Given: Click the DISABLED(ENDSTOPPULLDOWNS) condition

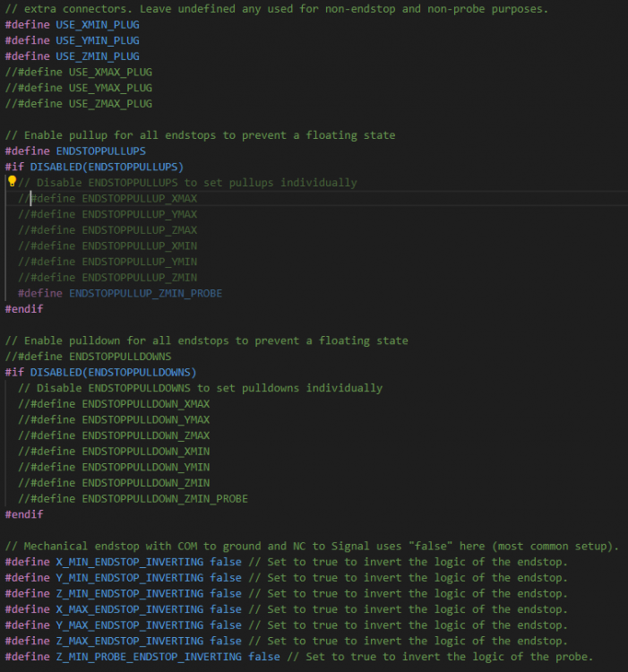Looking at the screenshot, I should point(113,372).
